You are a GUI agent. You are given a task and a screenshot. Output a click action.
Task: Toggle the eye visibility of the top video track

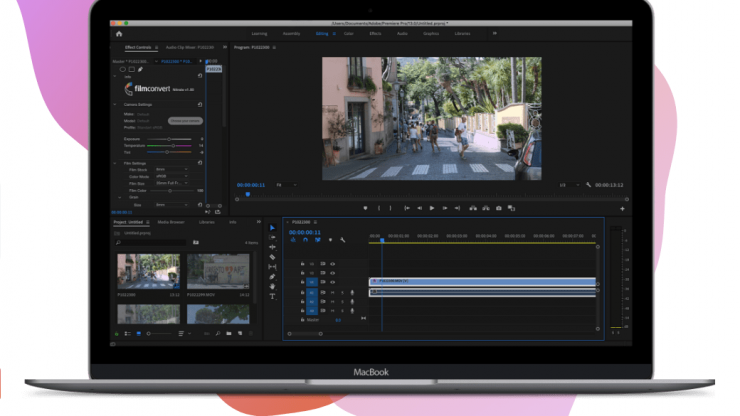click(x=332, y=263)
